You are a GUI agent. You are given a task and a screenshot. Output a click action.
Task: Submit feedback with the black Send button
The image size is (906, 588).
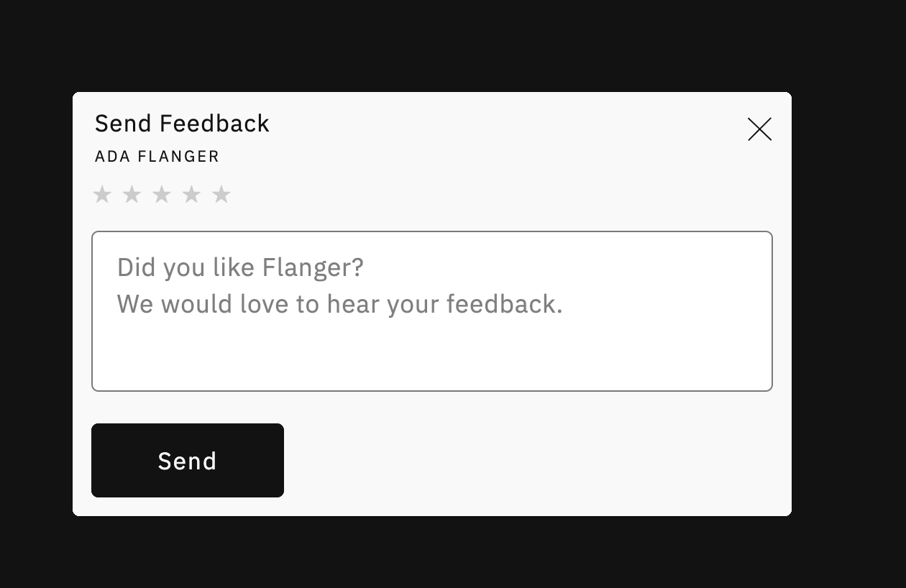pos(188,460)
